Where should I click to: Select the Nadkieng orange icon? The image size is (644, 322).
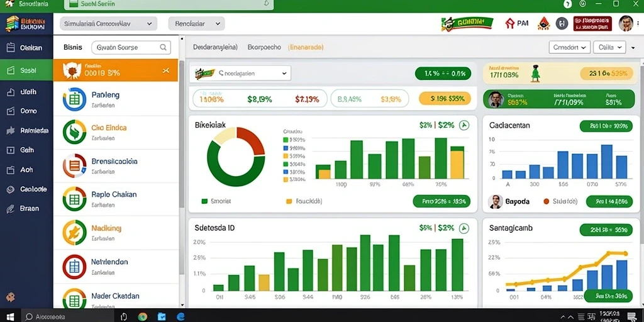74,233
